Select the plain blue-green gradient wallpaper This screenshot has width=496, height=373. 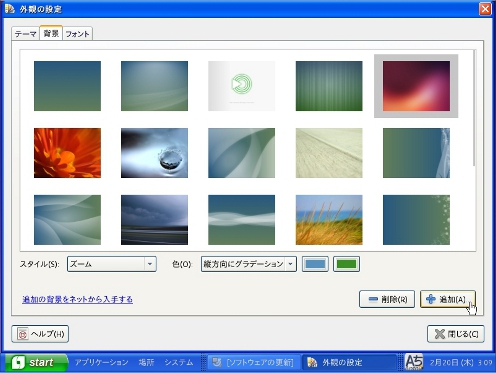coord(67,86)
